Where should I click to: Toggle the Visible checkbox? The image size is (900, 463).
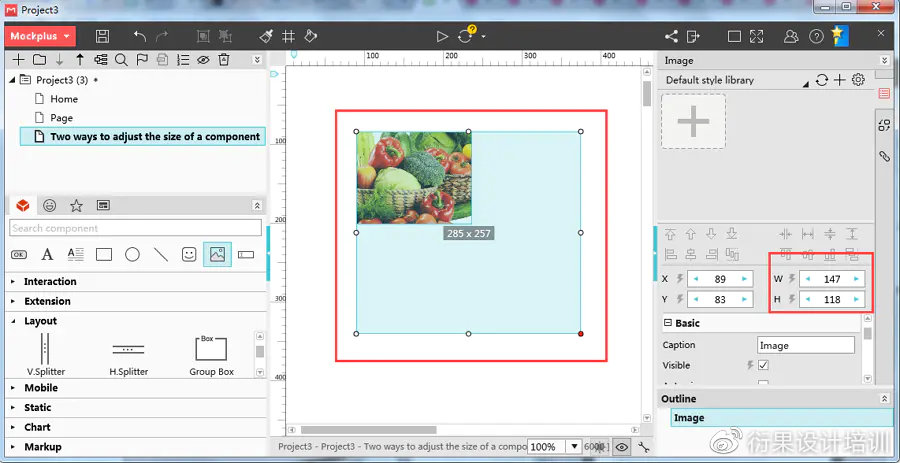[763, 365]
